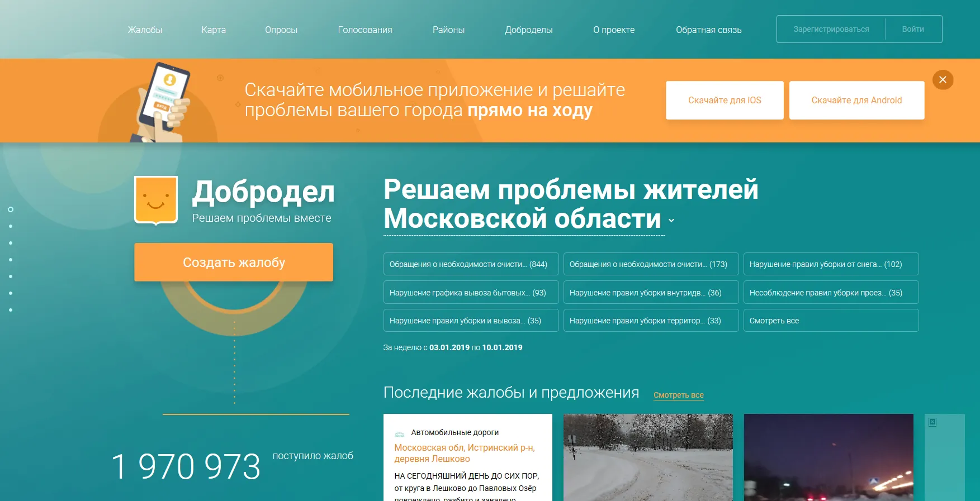This screenshot has width=980, height=501.
Task: Click the car icon beside Автомобильные дороги
Action: coord(399,433)
